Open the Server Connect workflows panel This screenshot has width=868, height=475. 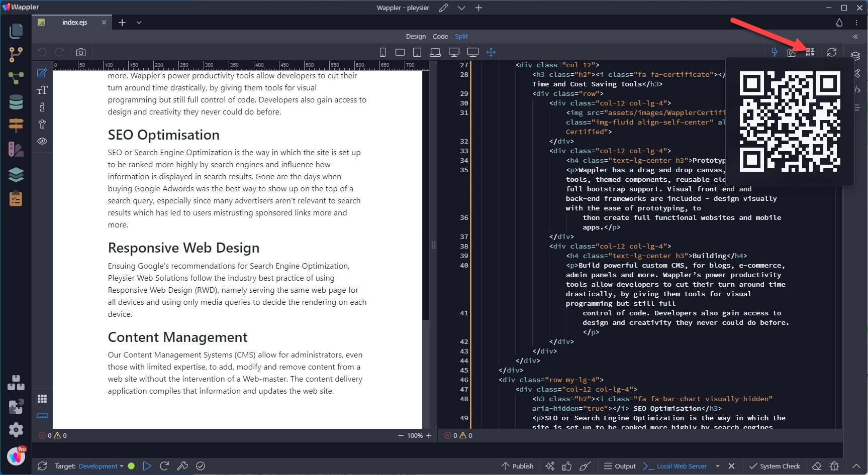point(16,78)
